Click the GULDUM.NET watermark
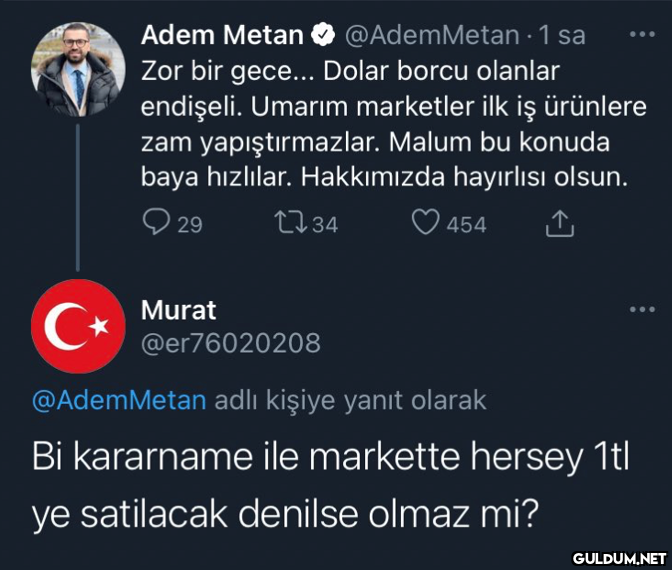Viewport: 672px width, 570px height. (619, 558)
